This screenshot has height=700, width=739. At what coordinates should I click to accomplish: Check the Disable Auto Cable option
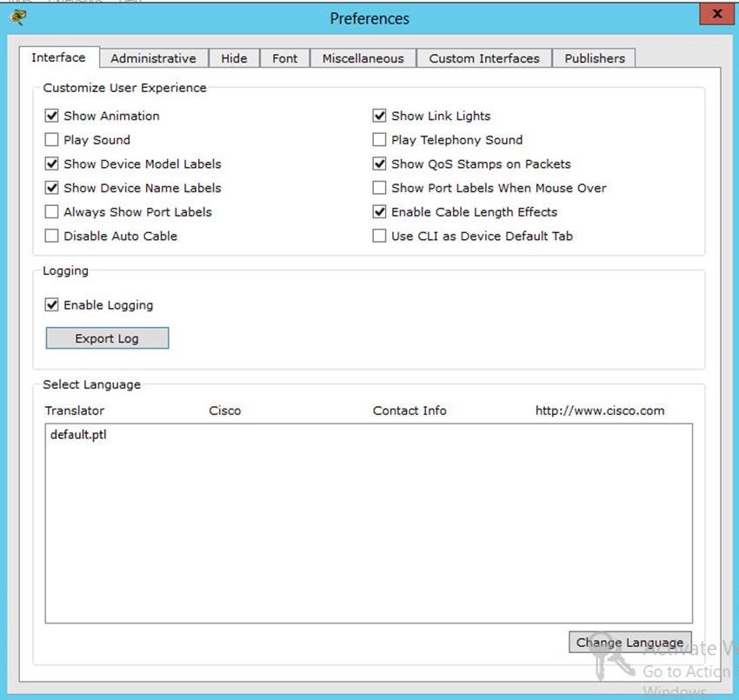[51, 237]
